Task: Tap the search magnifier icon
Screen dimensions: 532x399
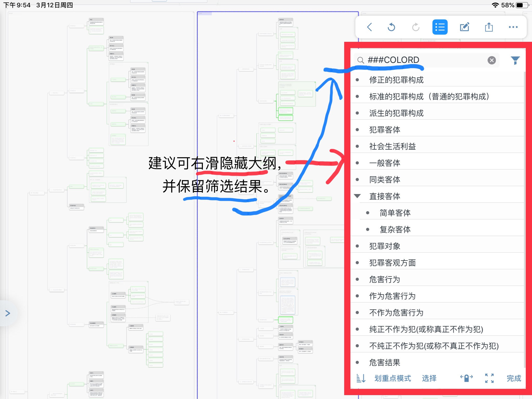Action: (x=361, y=60)
